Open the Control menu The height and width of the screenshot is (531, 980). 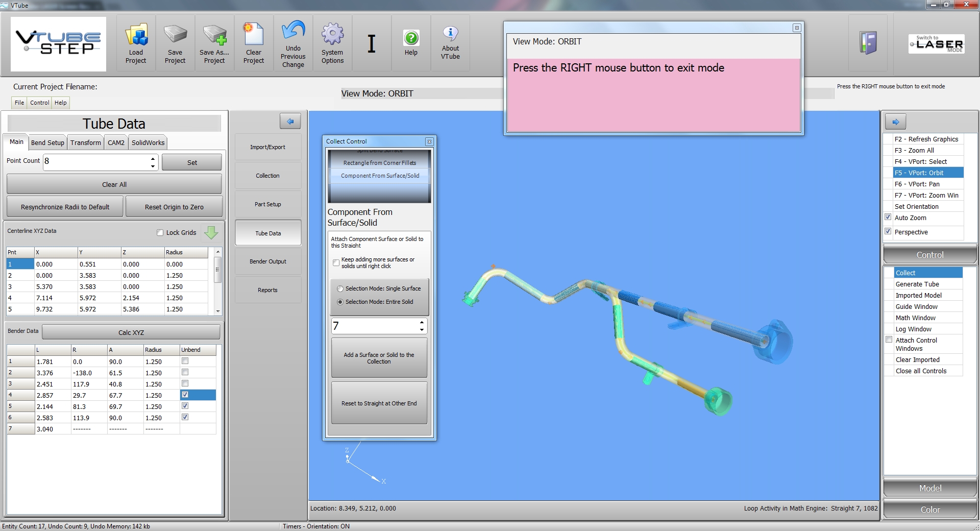point(39,103)
